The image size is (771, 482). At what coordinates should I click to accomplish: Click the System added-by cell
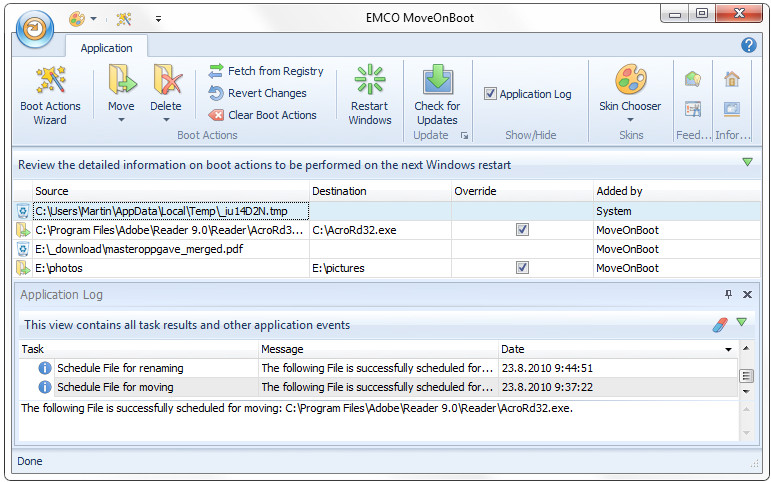pyautogui.click(x=677, y=211)
